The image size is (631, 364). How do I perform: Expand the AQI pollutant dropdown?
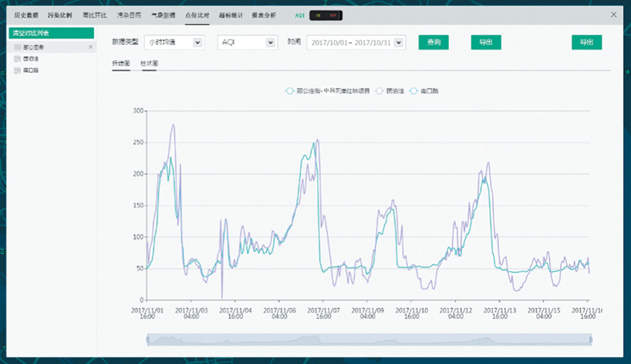pos(247,42)
